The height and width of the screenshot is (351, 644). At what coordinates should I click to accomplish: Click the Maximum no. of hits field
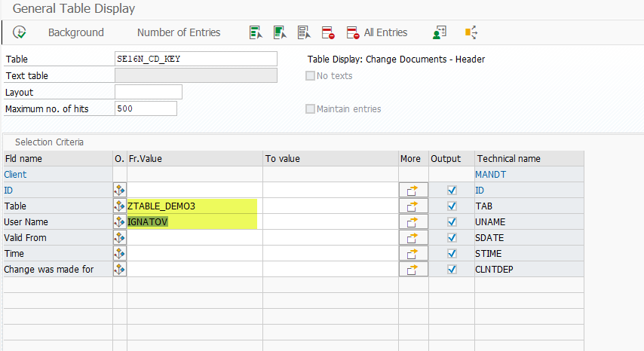click(x=146, y=108)
